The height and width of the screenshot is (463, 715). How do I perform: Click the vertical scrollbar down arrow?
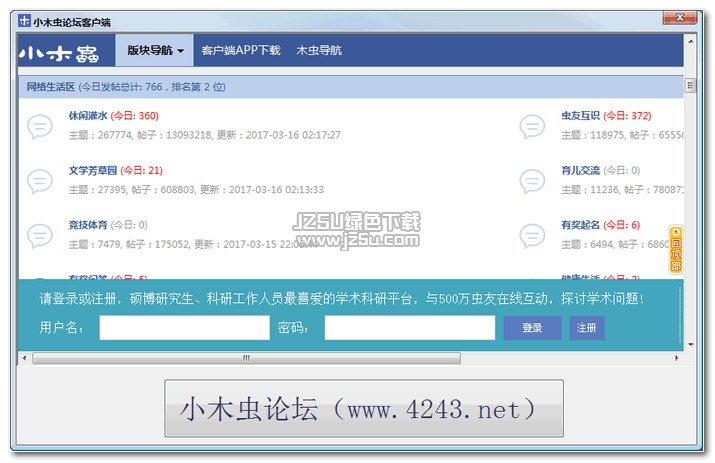point(691,345)
